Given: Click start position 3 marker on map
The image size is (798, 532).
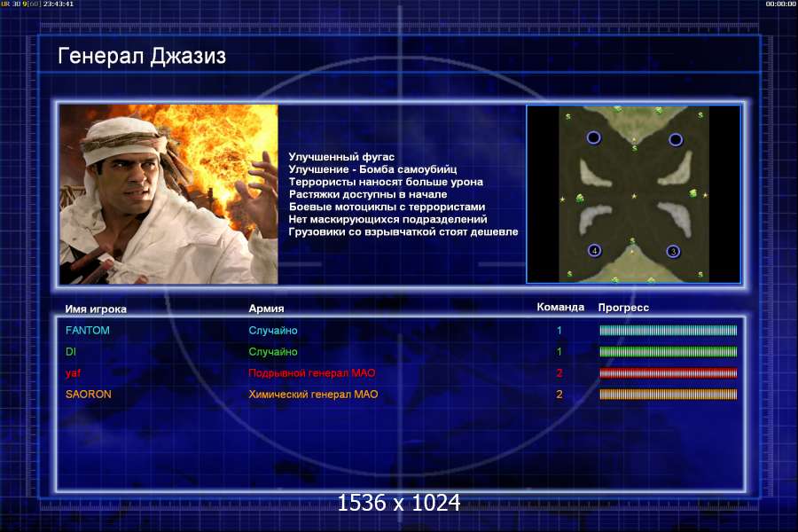Looking at the screenshot, I should coord(673,252).
